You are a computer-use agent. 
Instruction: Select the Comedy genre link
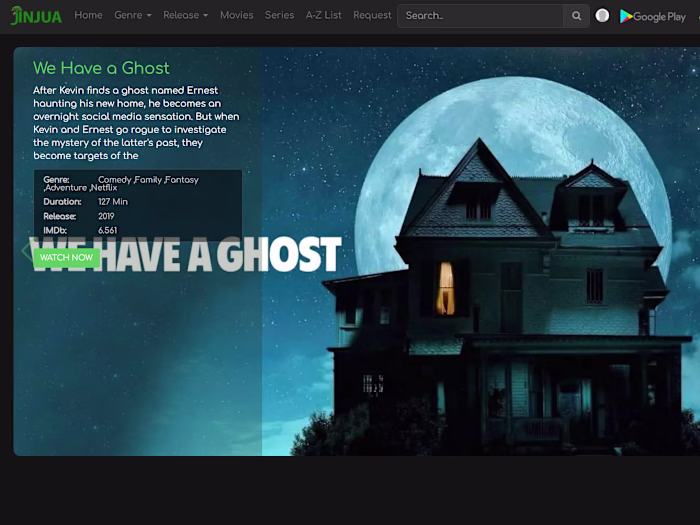(x=115, y=180)
